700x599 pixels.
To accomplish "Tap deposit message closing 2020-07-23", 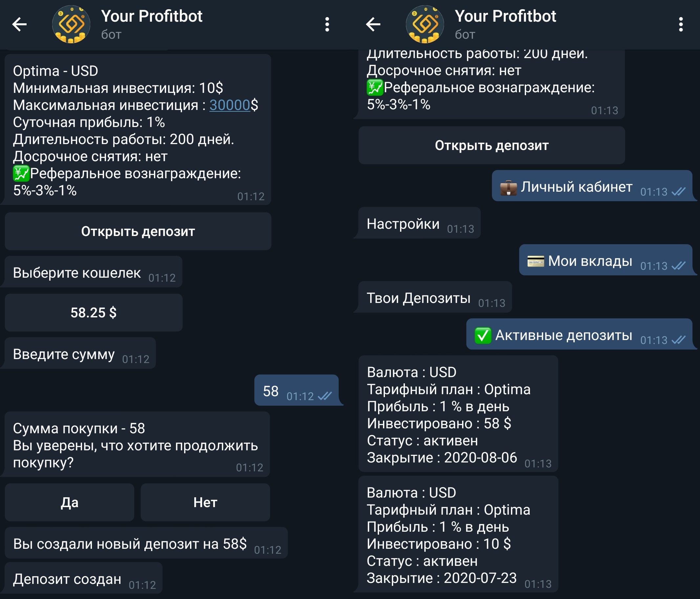I will click(x=458, y=534).
